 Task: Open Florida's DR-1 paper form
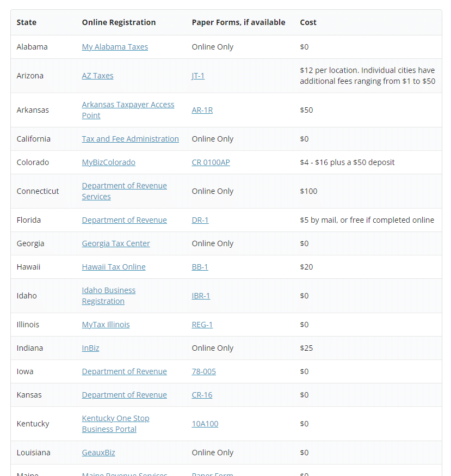tap(200, 220)
